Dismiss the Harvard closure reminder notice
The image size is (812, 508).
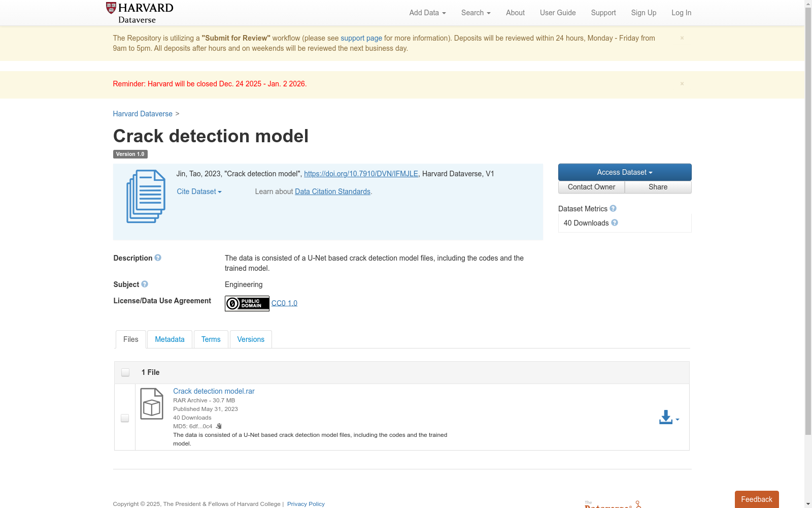[x=682, y=83]
